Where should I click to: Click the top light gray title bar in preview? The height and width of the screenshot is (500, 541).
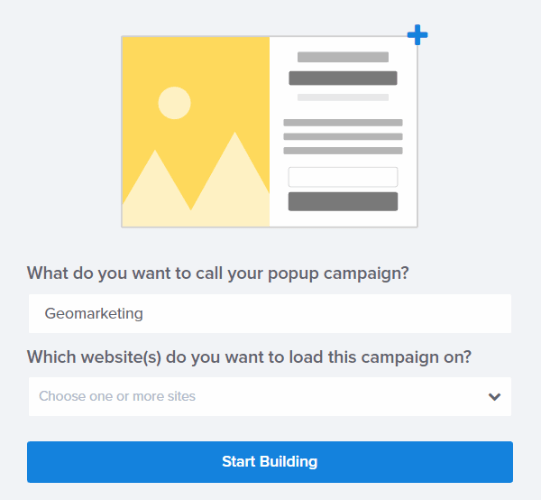(343, 57)
